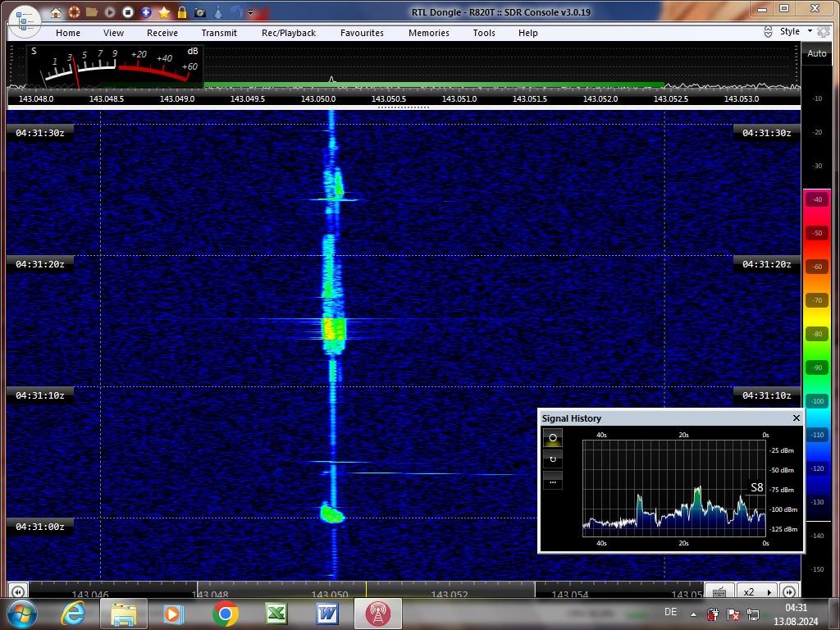Click the scroll-left button on the bottom frequency bar
The height and width of the screenshot is (630, 840).
(18, 591)
